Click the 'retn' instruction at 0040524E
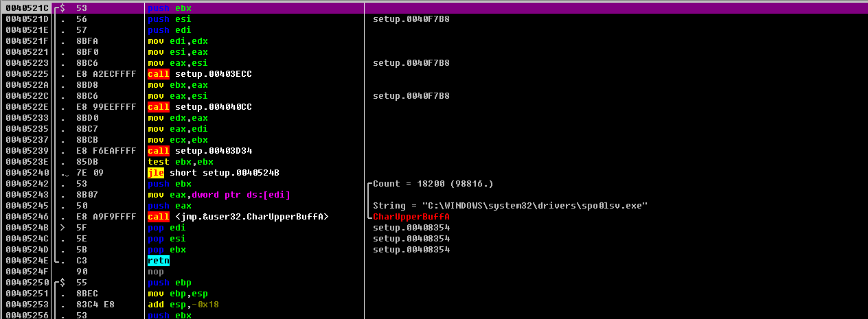This screenshot has height=319, width=868. coord(159,261)
